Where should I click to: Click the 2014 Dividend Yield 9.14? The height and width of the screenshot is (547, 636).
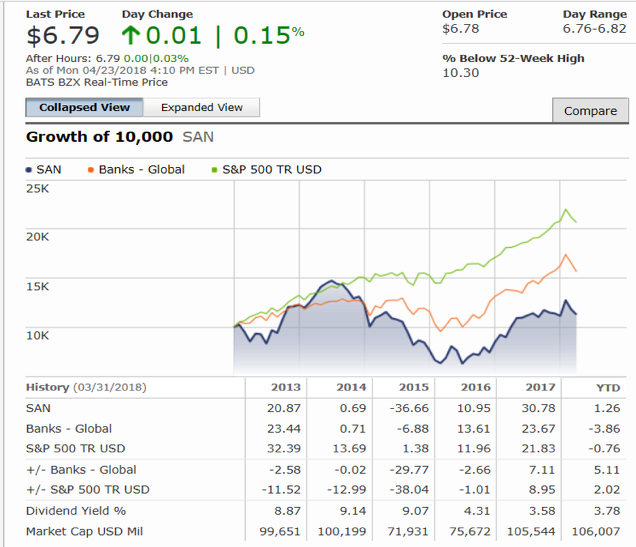pos(353,511)
